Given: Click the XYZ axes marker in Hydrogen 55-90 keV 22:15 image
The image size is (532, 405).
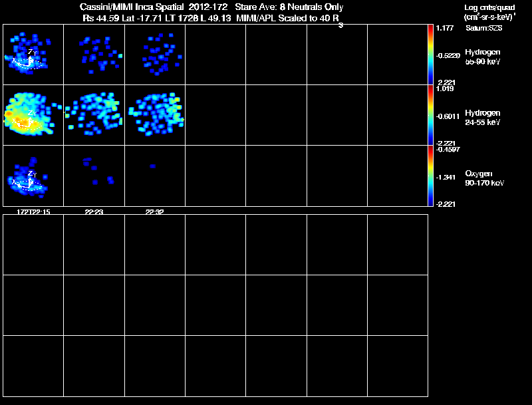Looking at the screenshot, I should (27, 59).
